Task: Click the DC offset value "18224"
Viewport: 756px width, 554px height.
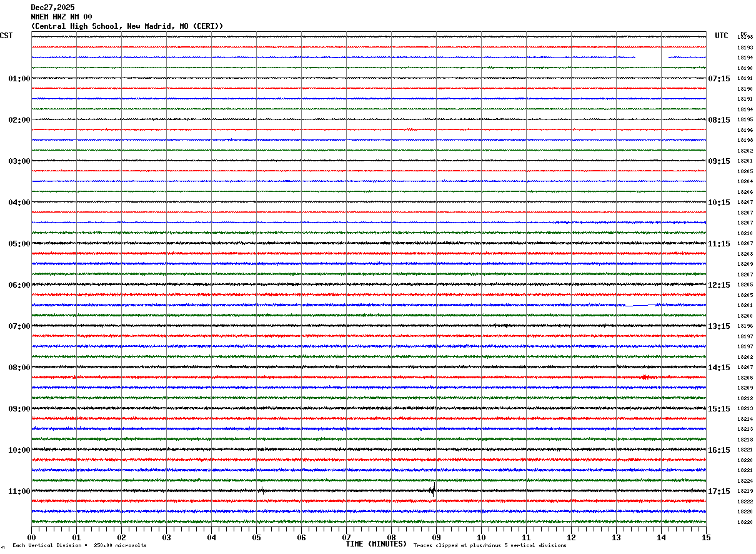Action: tap(745, 481)
